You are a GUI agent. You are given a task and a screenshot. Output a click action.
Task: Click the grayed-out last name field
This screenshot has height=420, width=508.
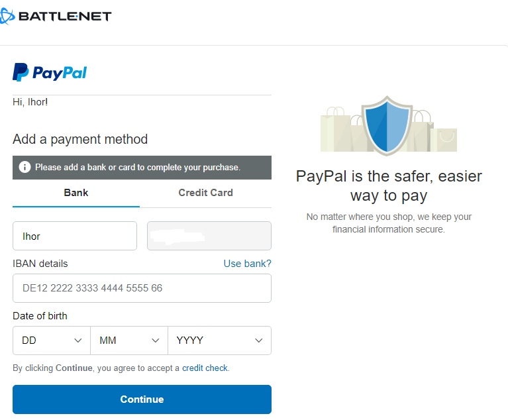[x=209, y=236]
